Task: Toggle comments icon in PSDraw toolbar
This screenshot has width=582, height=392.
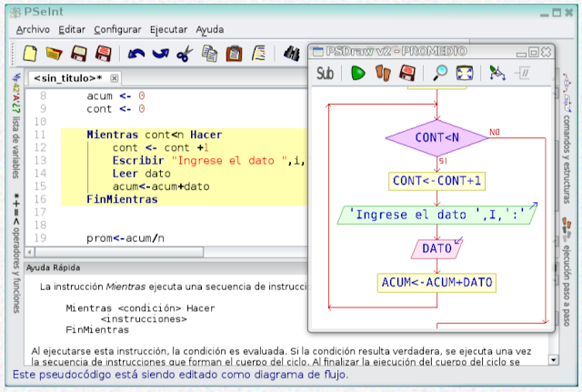Action: (522, 73)
